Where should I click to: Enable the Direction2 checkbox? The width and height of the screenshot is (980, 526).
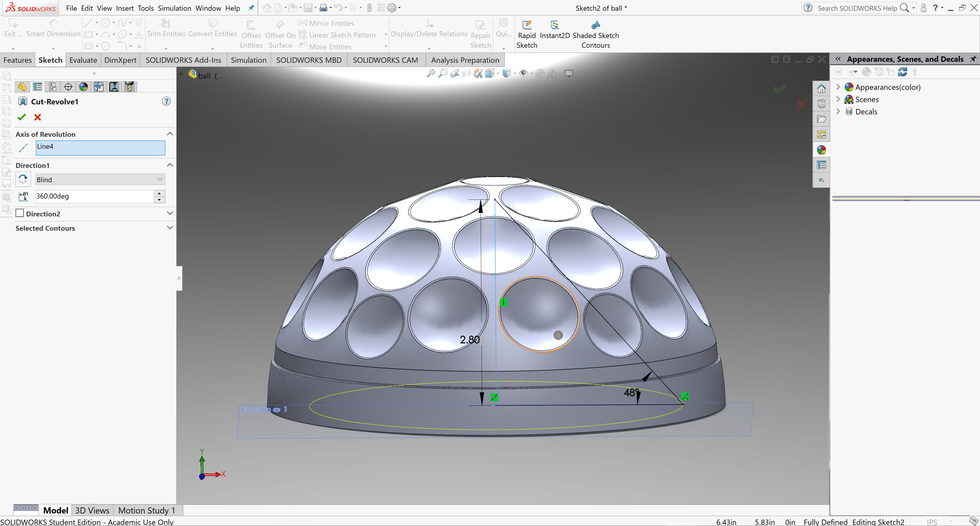(20, 213)
